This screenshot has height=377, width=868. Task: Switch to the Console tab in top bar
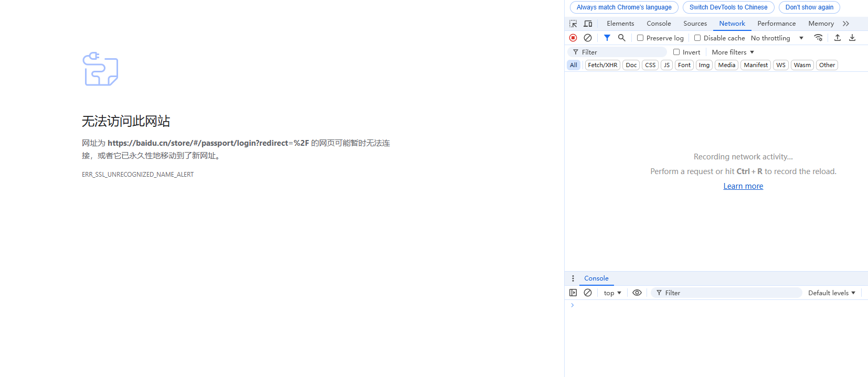[x=659, y=24]
